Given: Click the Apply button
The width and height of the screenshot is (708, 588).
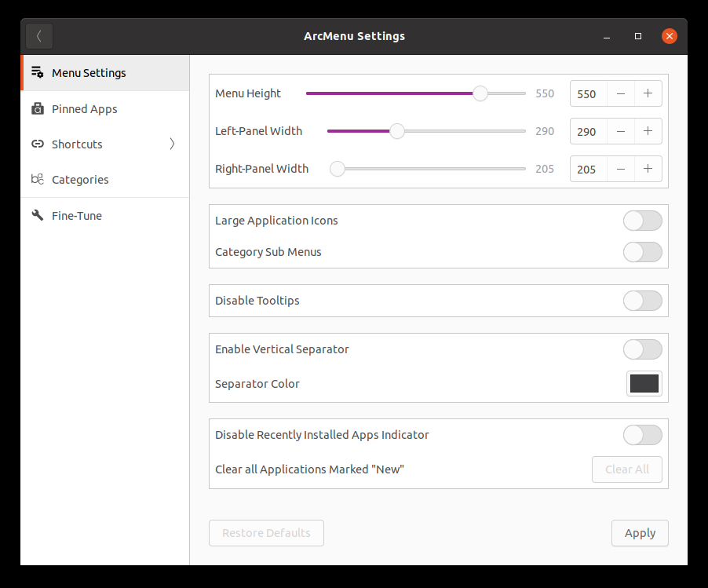Looking at the screenshot, I should 640,533.
